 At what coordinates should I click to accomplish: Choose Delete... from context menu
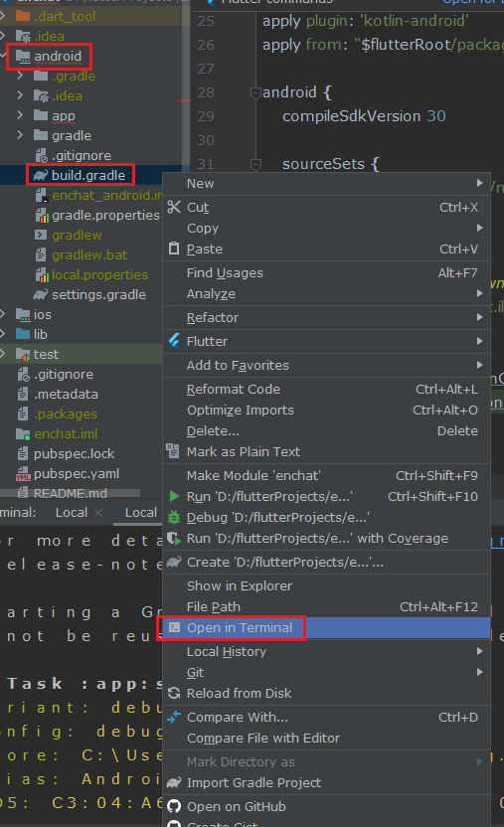[x=327, y=431]
